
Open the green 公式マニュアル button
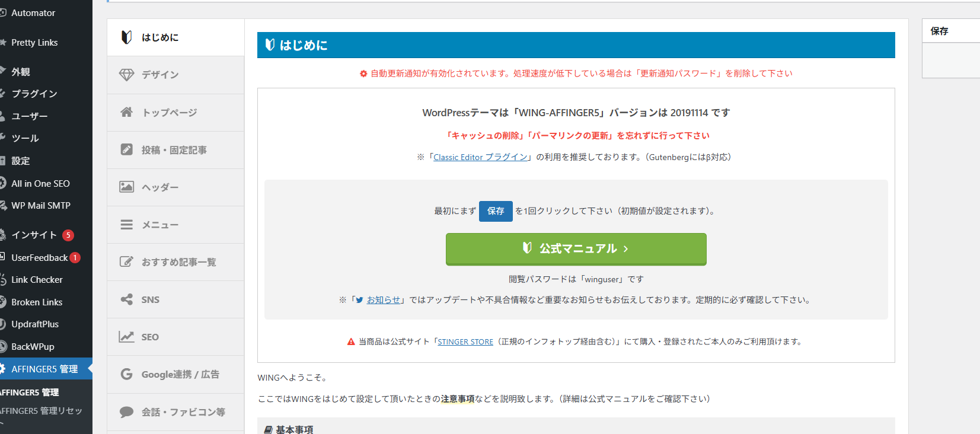click(x=576, y=249)
